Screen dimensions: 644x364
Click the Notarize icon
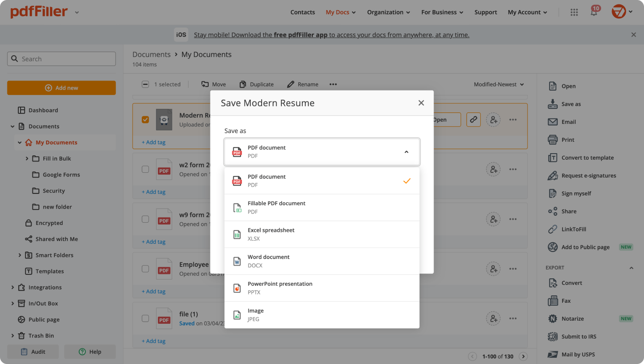click(x=552, y=318)
